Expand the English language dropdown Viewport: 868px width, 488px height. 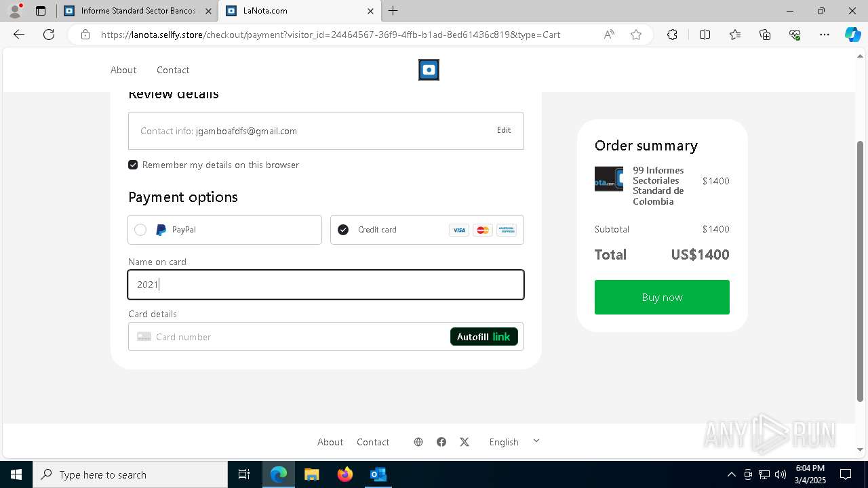(x=514, y=442)
